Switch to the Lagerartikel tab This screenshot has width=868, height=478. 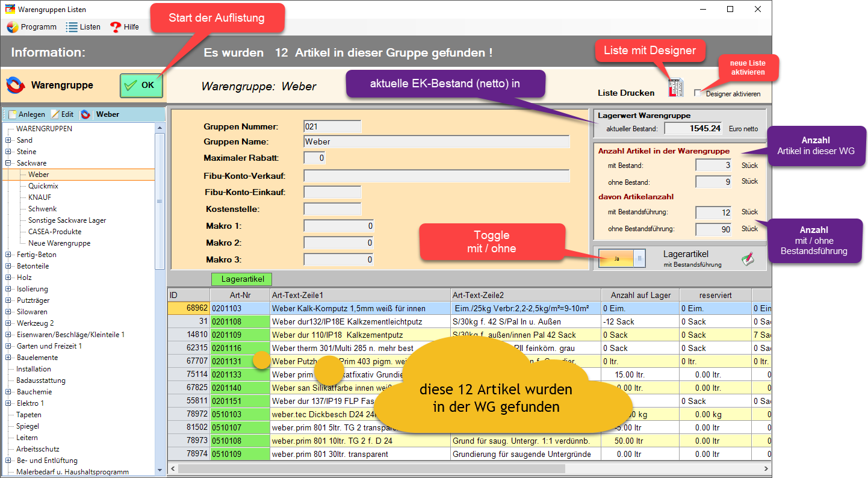pos(241,279)
